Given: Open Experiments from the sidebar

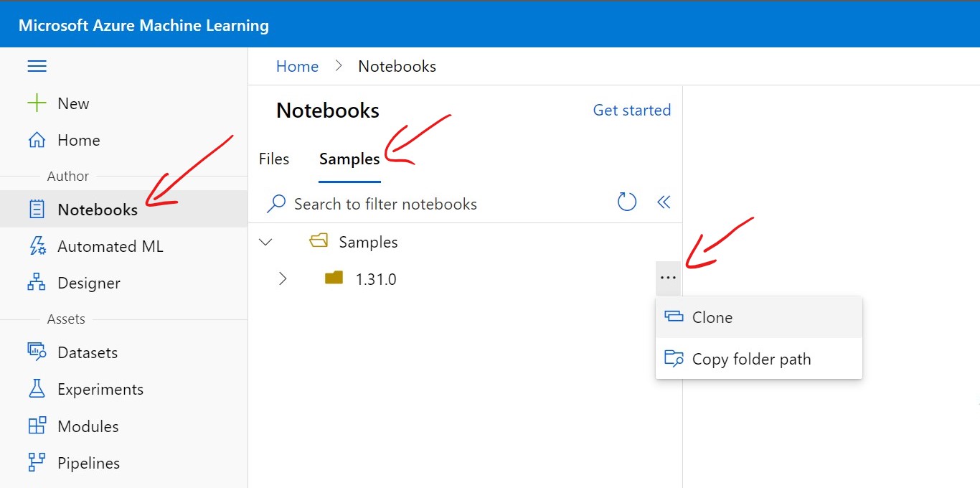Looking at the screenshot, I should (100, 390).
